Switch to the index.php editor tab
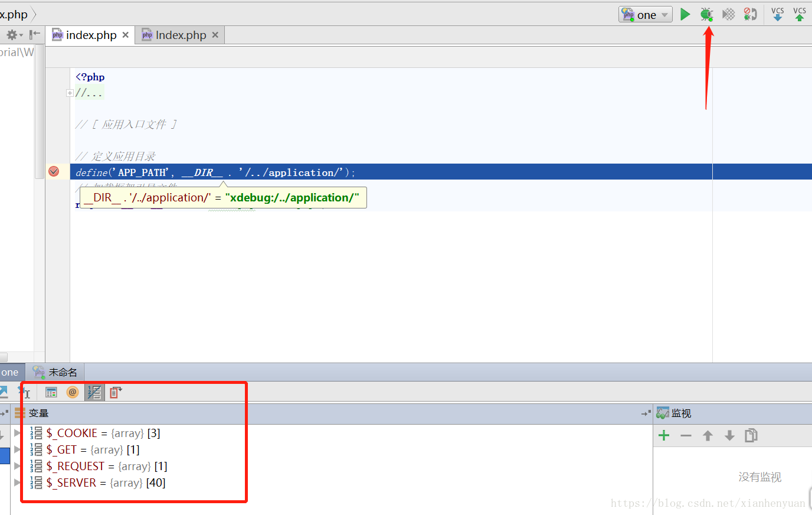 [x=90, y=35]
